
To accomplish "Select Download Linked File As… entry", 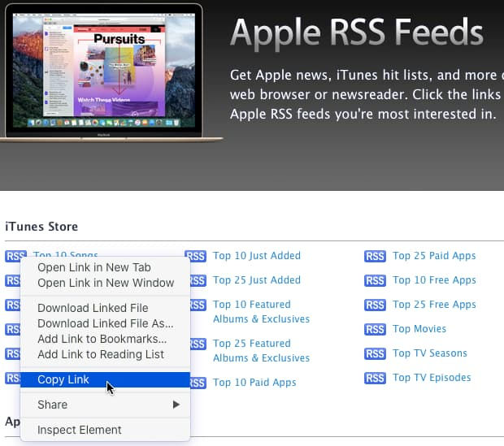I will pos(105,323).
